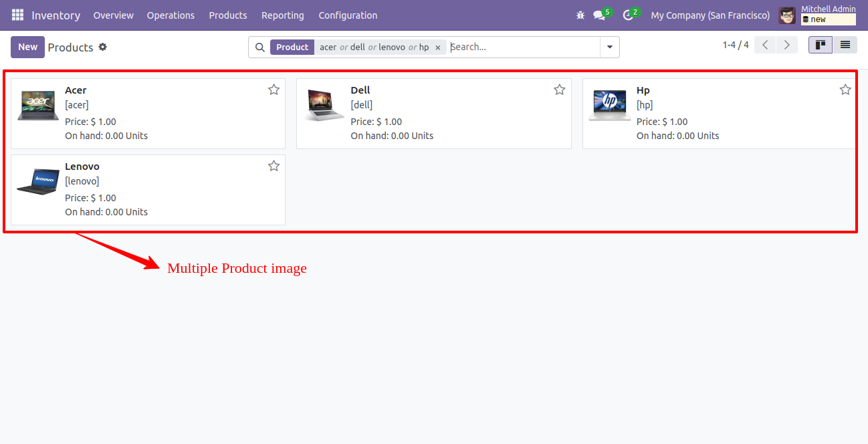Open the Hp laptop thumbnail
This screenshot has height=444, width=868.
(610, 105)
